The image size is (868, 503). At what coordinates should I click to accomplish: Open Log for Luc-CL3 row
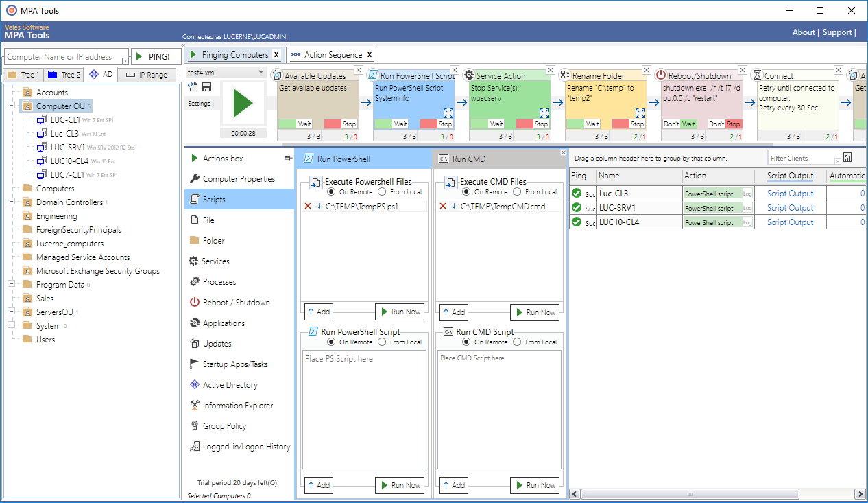click(748, 194)
